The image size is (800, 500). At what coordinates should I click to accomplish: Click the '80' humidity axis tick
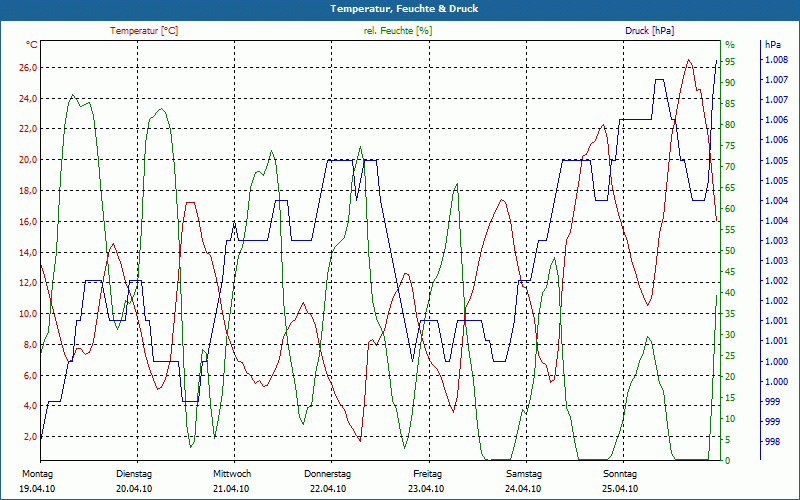coord(730,125)
